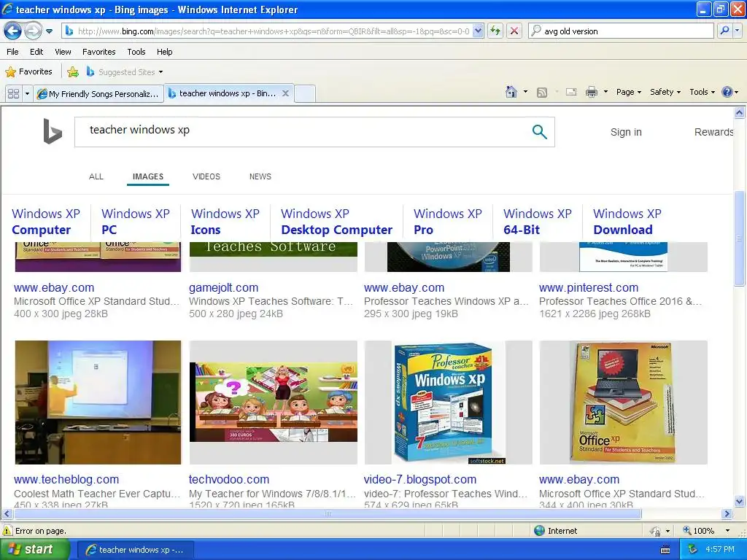Open the 100% zoom level control

[706, 531]
